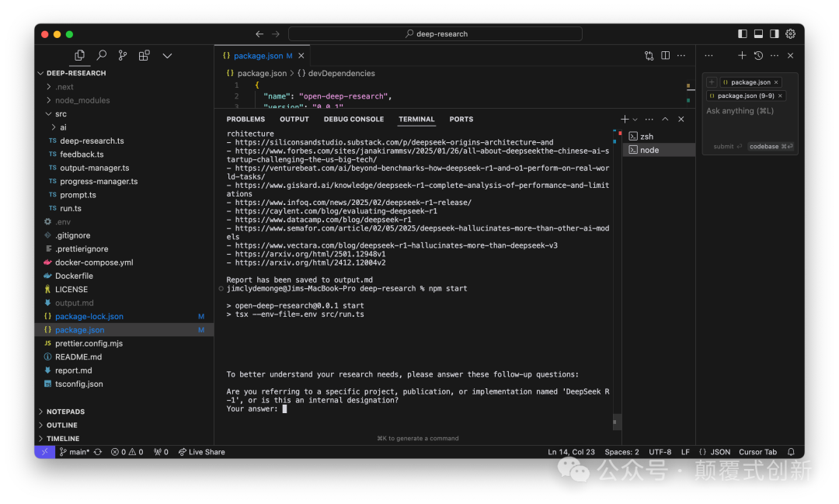Expand the NOTEPADS section
839x504 pixels.
coord(65,412)
